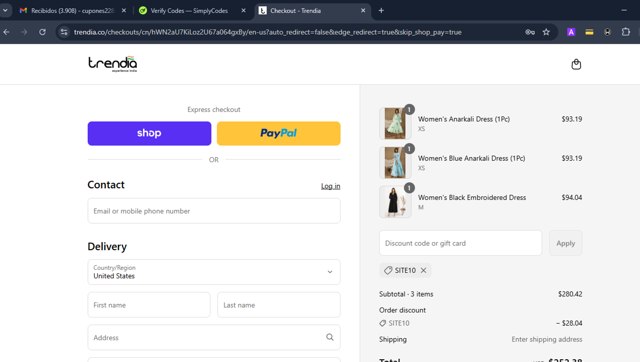Image resolution: width=640 pixels, height=362 pixels.
Task: Open the Extensions puzzle icon
Action: click(x=625, y=32)
